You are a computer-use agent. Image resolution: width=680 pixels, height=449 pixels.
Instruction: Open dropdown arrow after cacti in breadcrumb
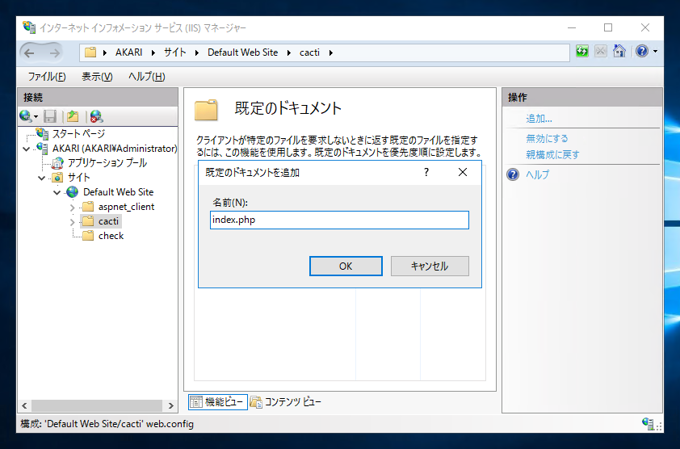pos(331,53)
